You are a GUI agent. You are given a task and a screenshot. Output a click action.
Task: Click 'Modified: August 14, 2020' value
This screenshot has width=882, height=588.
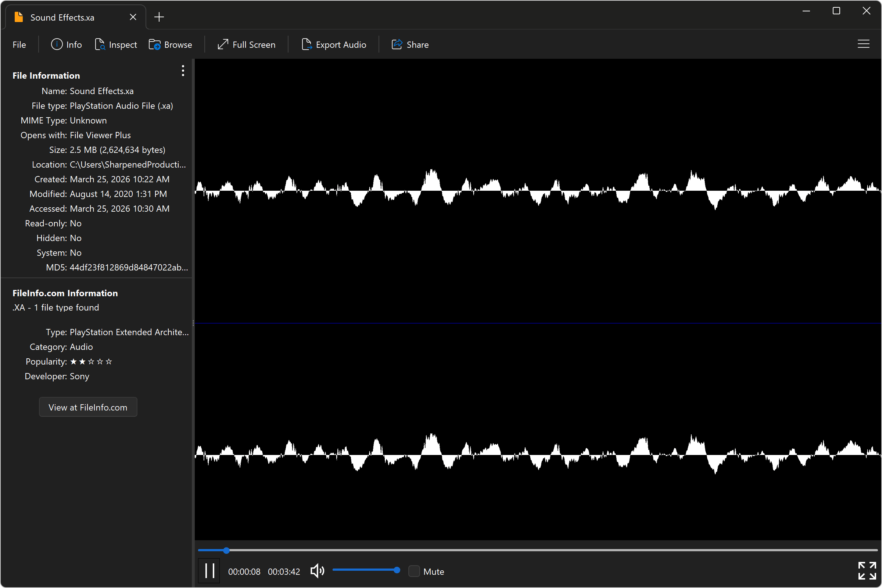(x=118, y=194)
